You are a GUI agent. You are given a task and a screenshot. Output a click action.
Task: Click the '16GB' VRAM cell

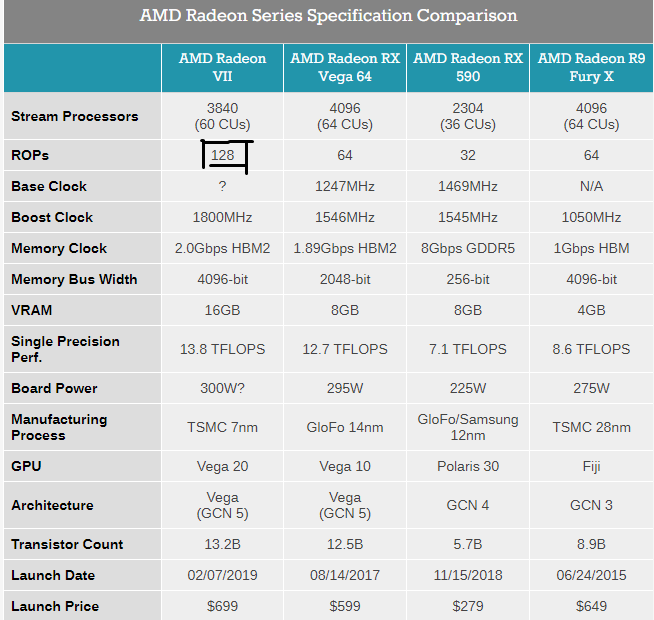click(x=222, y=310)
